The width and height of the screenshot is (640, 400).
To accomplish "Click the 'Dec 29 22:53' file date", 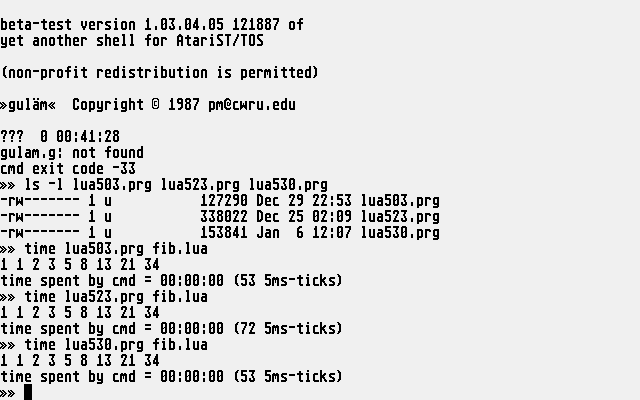I will 304,201.
